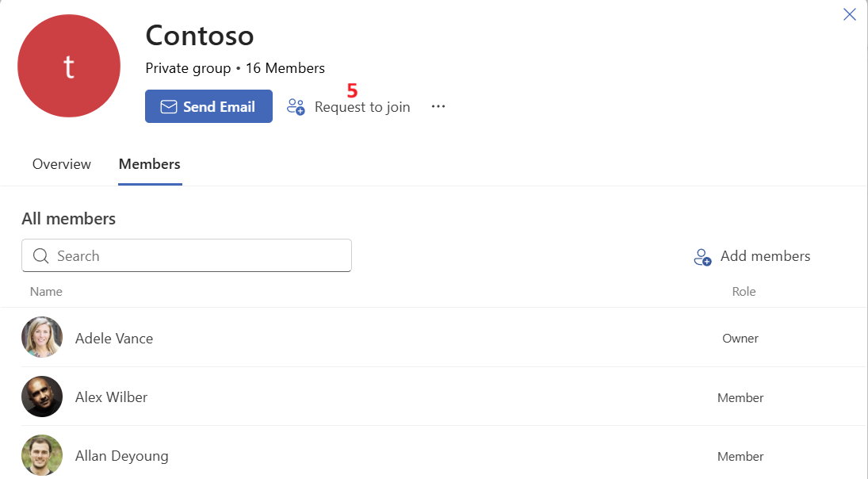Open Alex Wilber's profile photo

(x=42, y=397)
